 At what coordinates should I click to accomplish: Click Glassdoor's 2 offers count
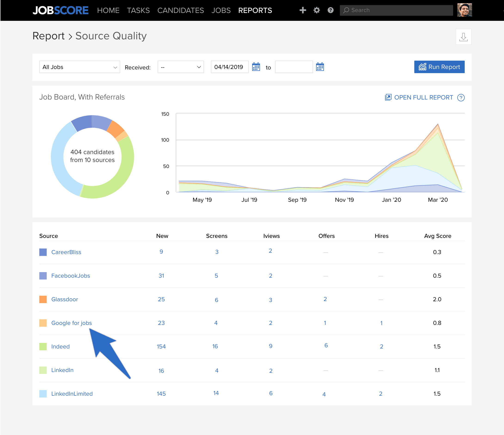[x=325, y=299]
